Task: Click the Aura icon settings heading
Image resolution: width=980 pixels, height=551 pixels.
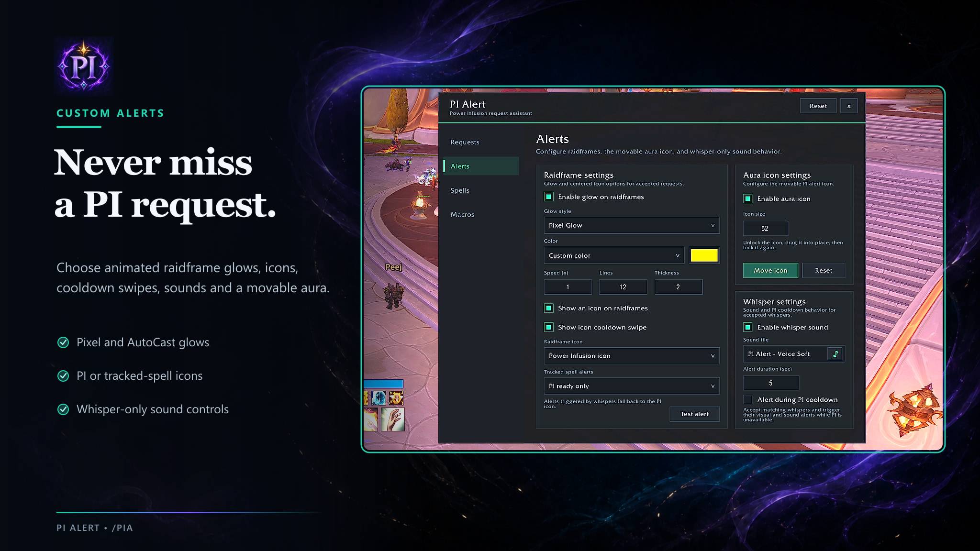Action: (777, 175)
